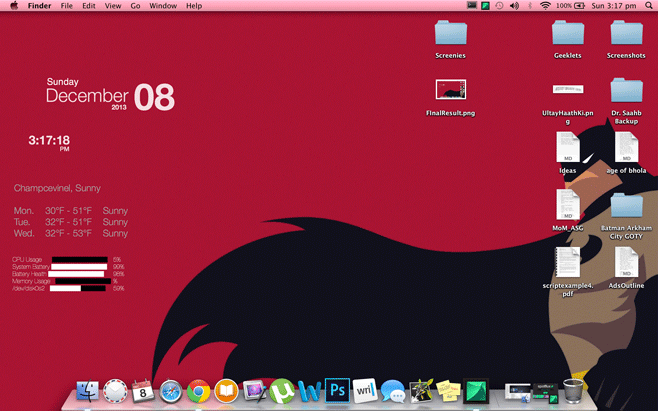This screenshot has height=411, width=658.
Task: Open the Apple menu
Action: point(14,6)
